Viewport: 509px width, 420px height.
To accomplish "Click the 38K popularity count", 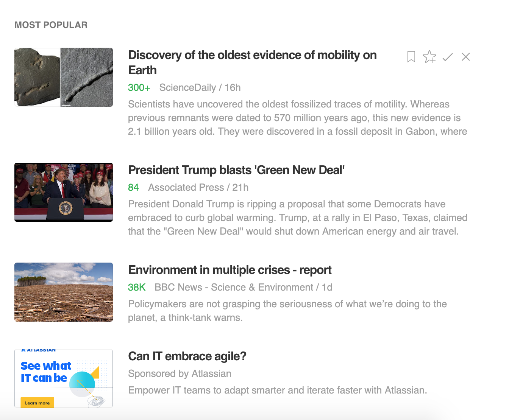I will tap(137, 288).
